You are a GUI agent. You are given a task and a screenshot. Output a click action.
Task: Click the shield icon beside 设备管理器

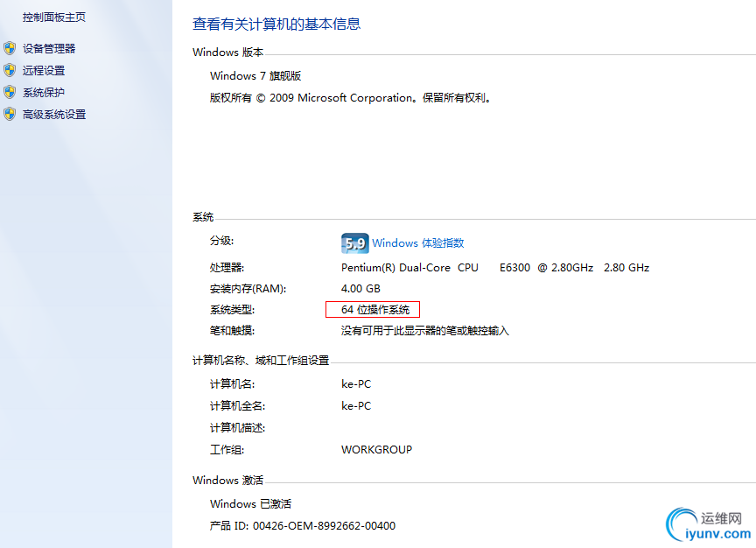pyautogui.click(x=10, y=48)
